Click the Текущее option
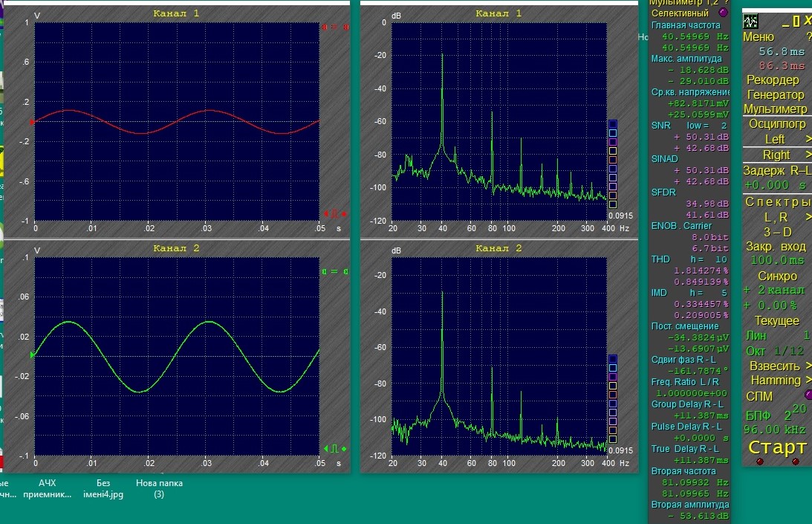 [777, 321]
